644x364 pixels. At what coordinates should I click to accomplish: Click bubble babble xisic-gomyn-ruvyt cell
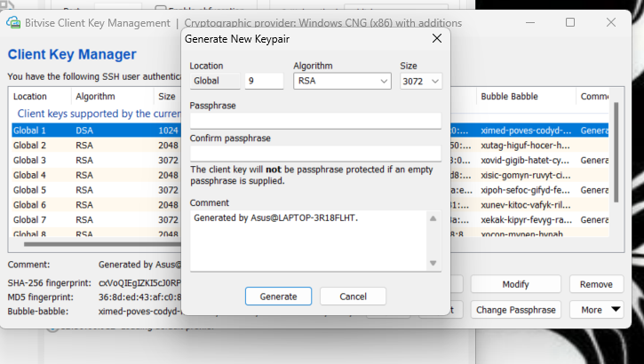(x=525, y=175)
